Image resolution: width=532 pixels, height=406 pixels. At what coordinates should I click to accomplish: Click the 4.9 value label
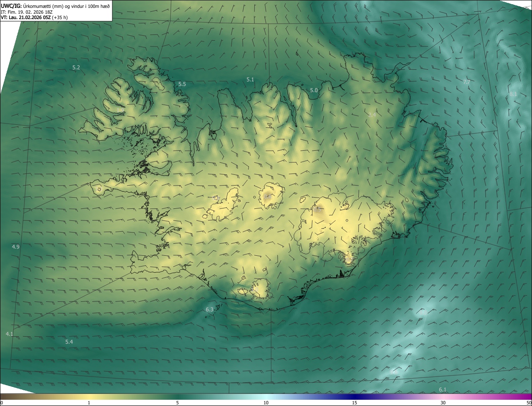(16, 247)
